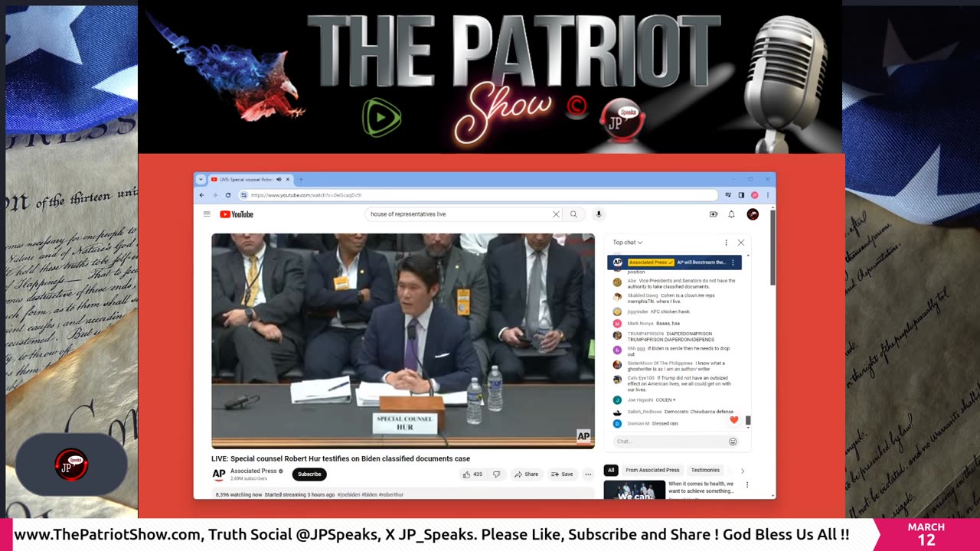
Task: Open a new browser tab
Action: pyautogui.click(x=300, y=180)
